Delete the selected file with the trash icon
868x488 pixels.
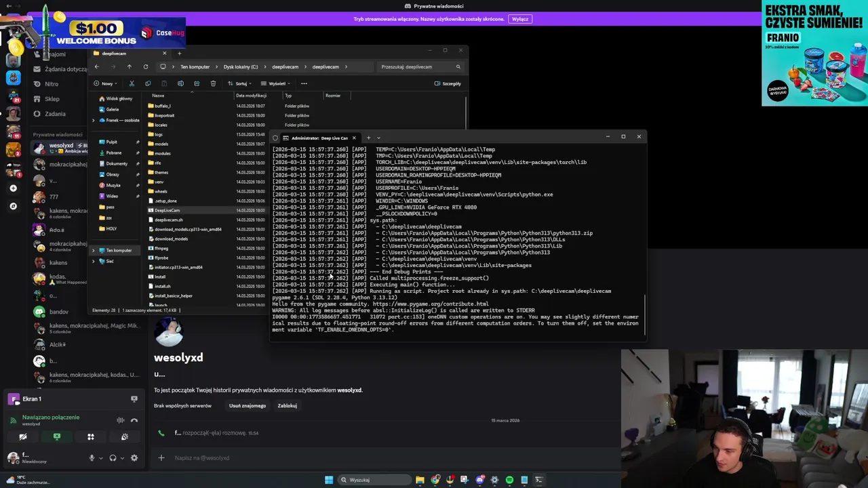tap(213, 83)
